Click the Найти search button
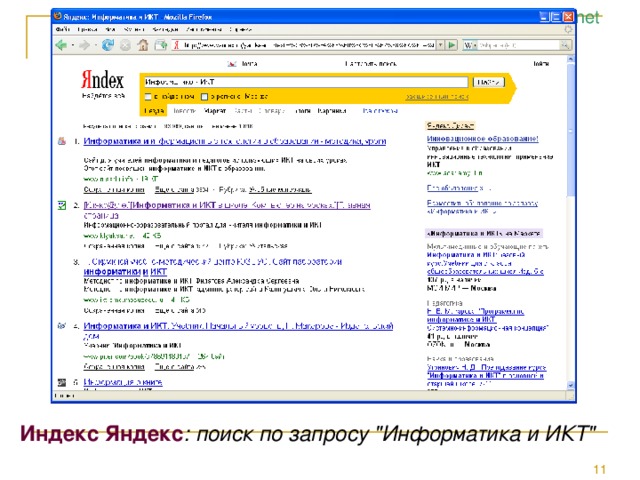This screenshot has height=480, width=640. coord(488,82)
